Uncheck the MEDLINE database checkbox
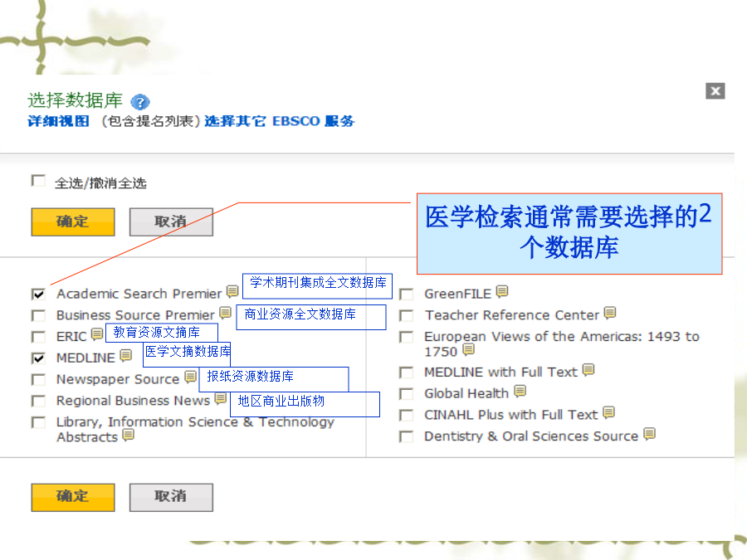 pyautogui.click(x=38, y=358)
